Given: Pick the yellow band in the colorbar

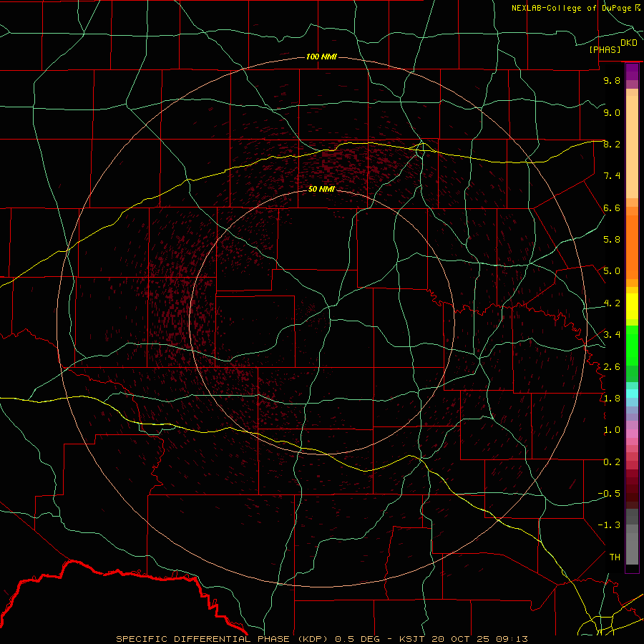Looking at the screenshot, I should 632,306.
